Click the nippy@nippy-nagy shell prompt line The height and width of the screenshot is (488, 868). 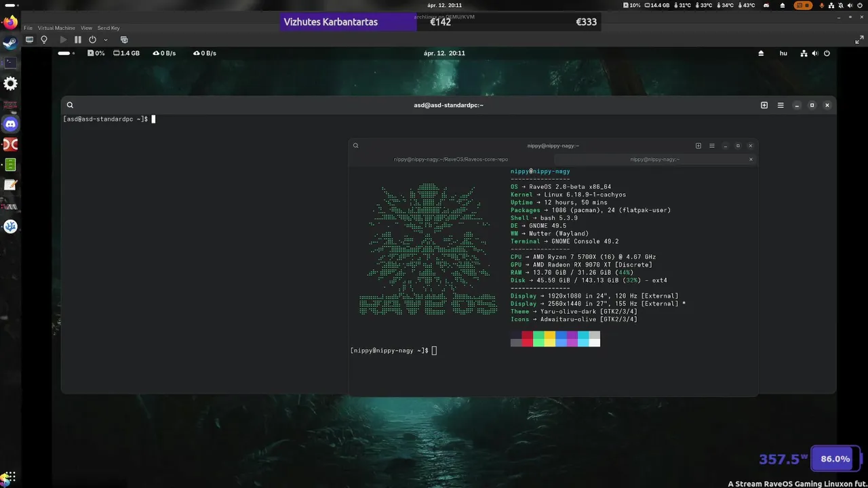[x=393, y=350]
